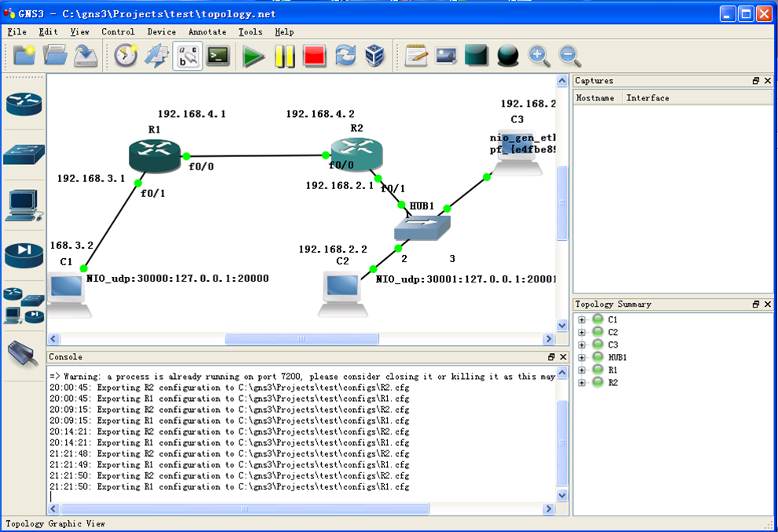Float the Captures panel
The height and width of the screenshot is (532, 778).
pyautogui.click(x=756, y=81)
